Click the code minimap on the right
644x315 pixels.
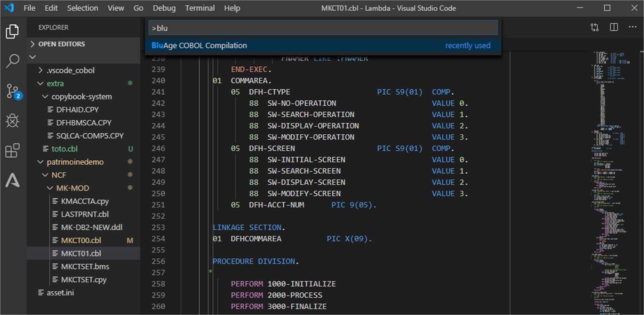[x=609, y=180]
